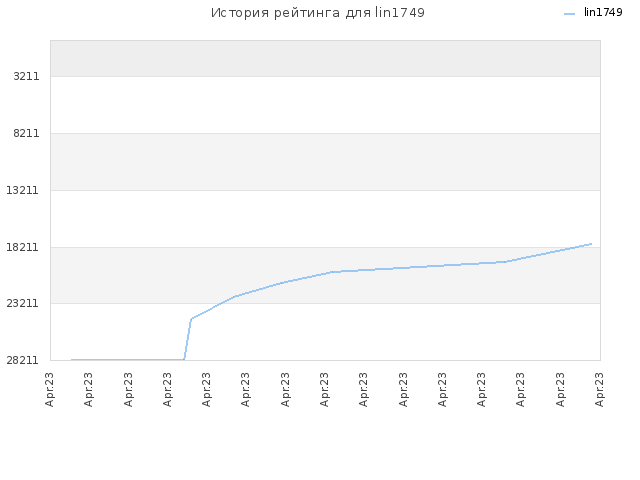Click the 23211 y-axis label
The width and height of the screenshot is (640, 480).
pyautogui.click(x=22, y=303)
